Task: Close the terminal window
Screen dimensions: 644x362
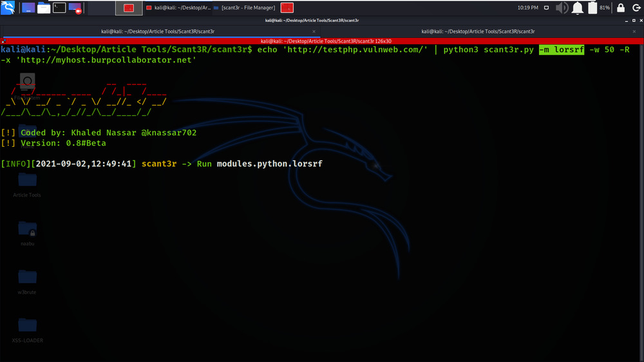Action: click(641, 21)
